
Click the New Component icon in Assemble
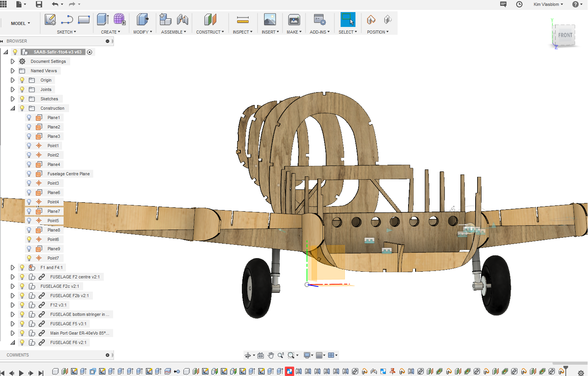click(x=165, y=20)
